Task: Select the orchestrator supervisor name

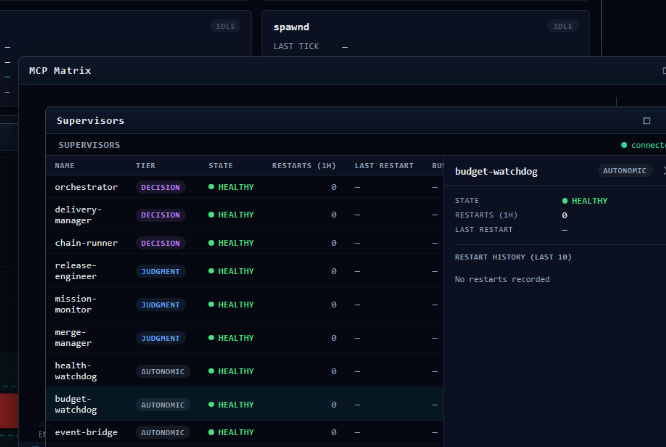Action: pyautogui.click(x=86, y=187)
